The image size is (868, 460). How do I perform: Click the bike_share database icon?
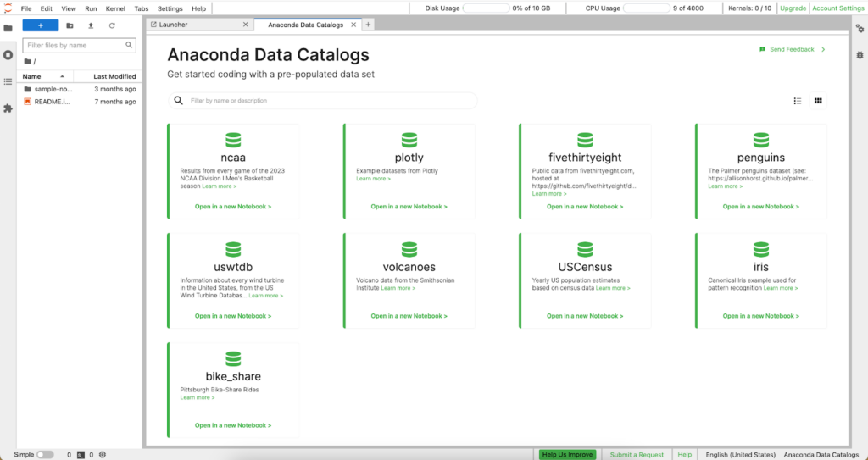pos(233,358)
